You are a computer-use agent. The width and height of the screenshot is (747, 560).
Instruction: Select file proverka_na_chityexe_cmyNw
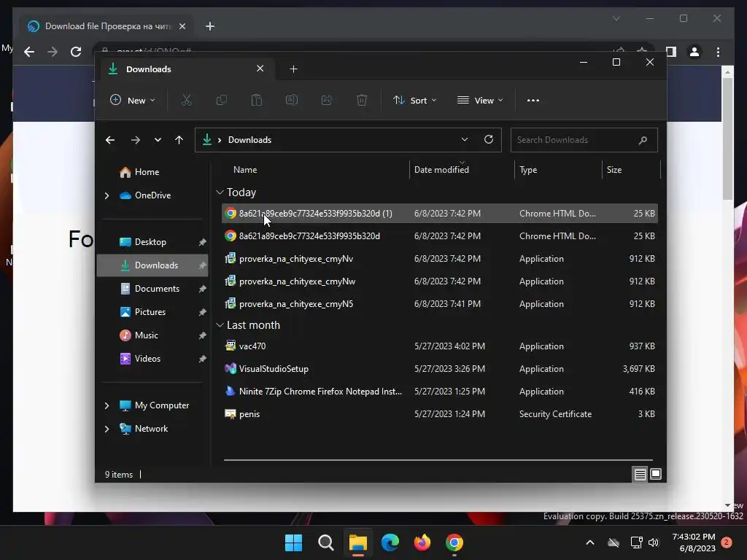click(439, 281)
